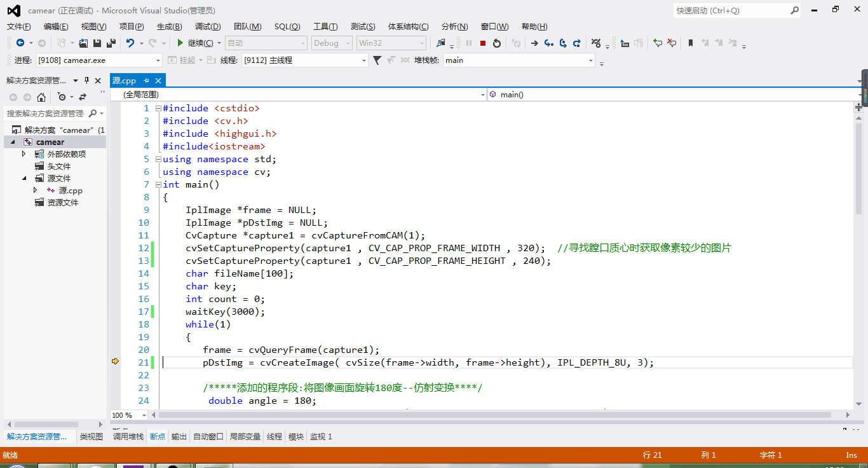The width and height of the screenshot is (868, 468).
Task: Click the split editor handle above scrollbar
Action: [859, 108]
